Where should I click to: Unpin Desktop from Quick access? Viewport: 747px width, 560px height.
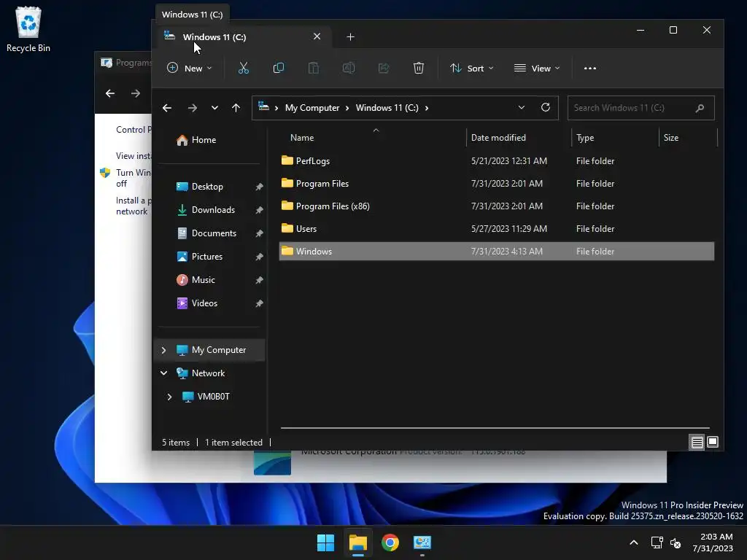point(259,187)
